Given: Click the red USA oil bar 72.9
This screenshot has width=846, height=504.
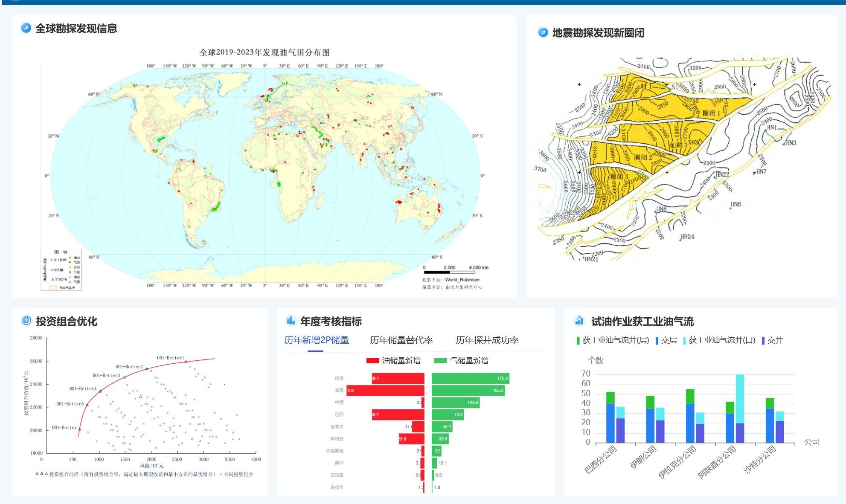Looking at the screenshot, I should coord(385,390).
